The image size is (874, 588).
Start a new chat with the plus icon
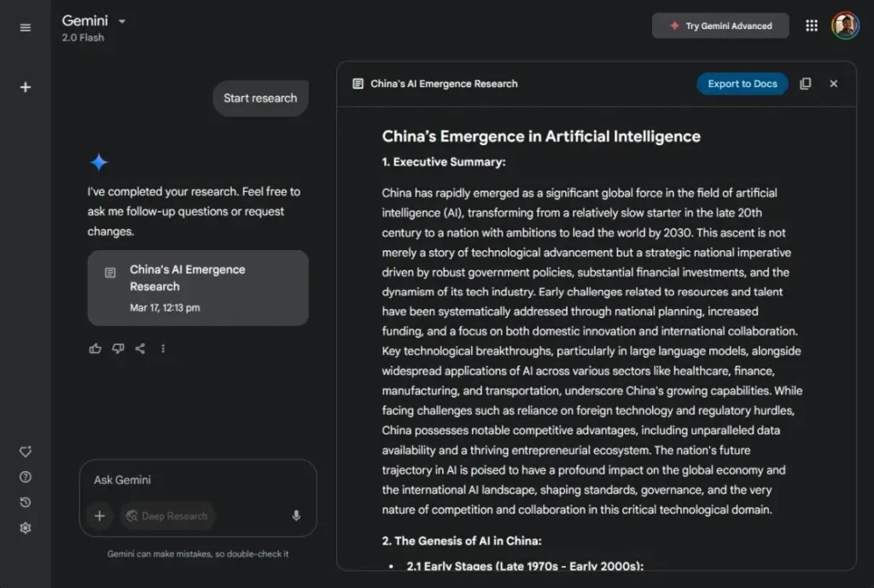tap(25, 86)
